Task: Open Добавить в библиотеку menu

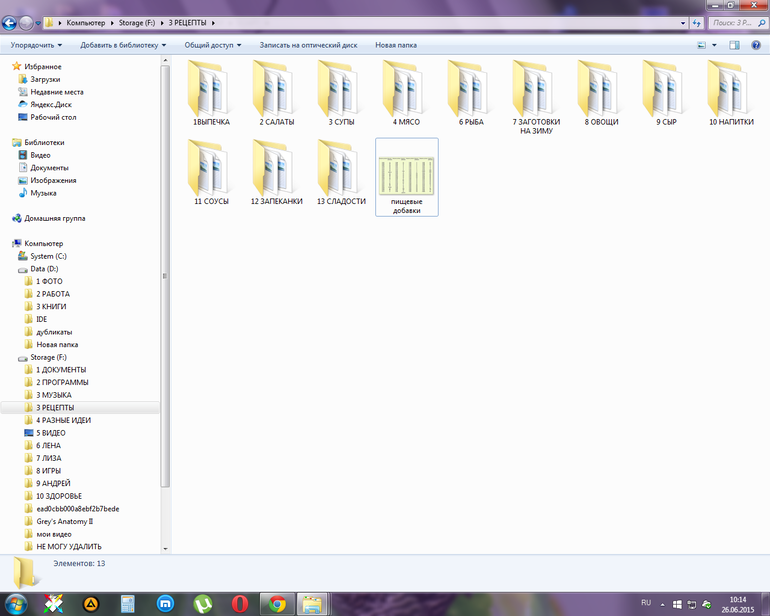Action: click(123, 45)
